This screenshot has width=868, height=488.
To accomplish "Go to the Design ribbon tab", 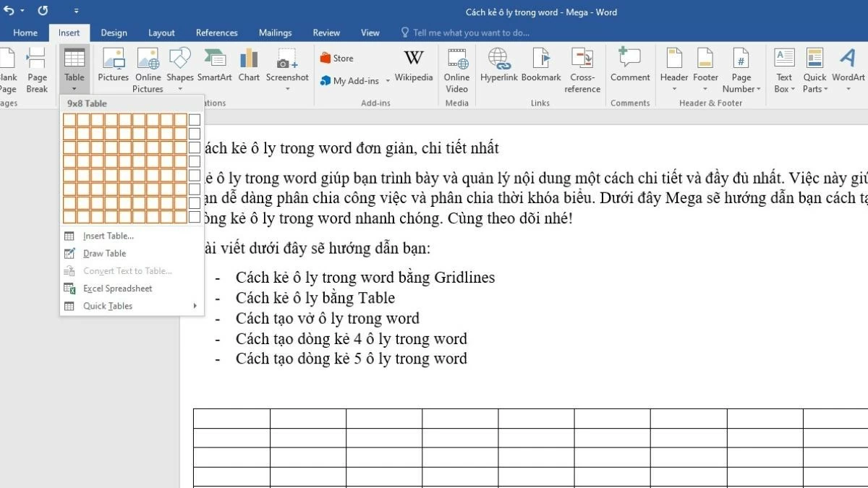I will 114,33.
